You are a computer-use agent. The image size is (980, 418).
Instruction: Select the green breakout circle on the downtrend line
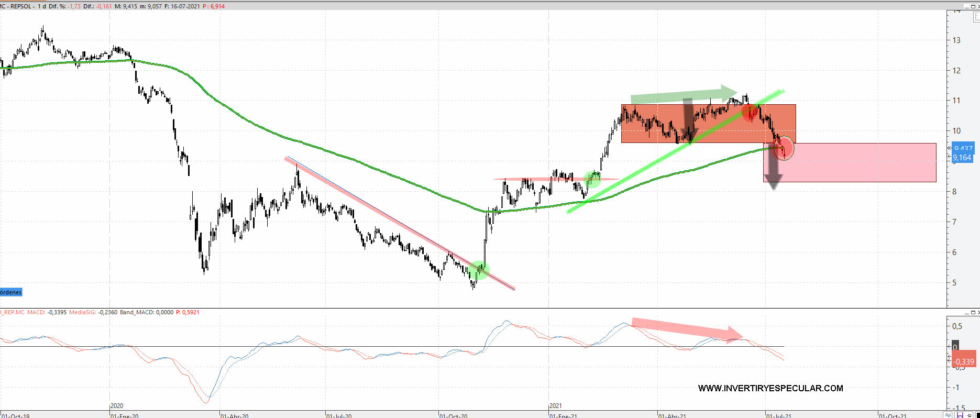coord(480,270)
